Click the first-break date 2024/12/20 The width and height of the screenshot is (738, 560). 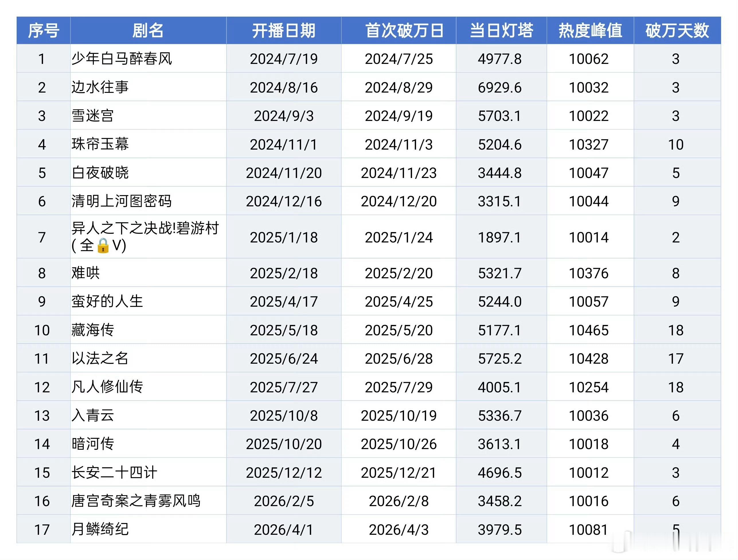tap(399, 201)
